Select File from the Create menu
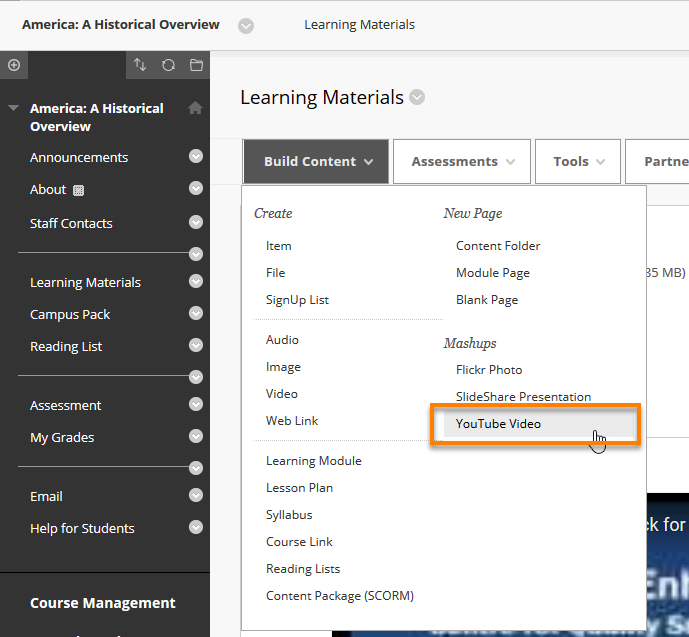 (276, 273)
